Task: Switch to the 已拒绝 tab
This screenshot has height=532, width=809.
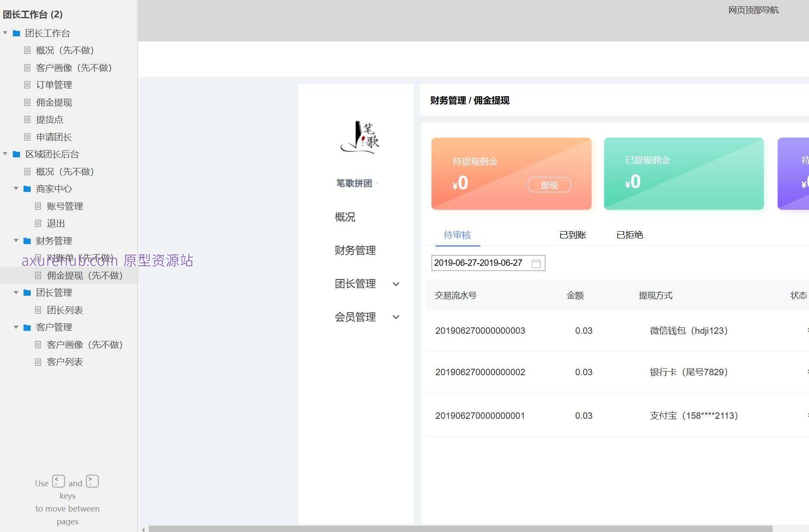Action: 630,235
